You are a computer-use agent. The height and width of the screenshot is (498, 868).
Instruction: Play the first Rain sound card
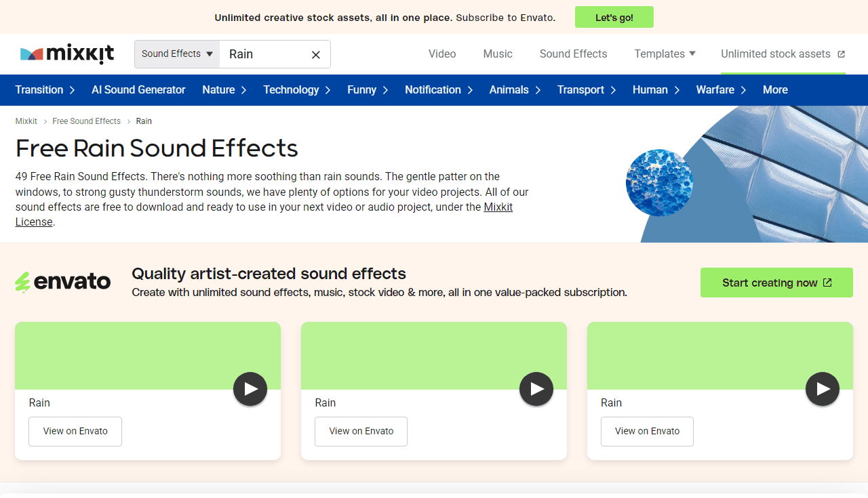(x=250, y=389)
